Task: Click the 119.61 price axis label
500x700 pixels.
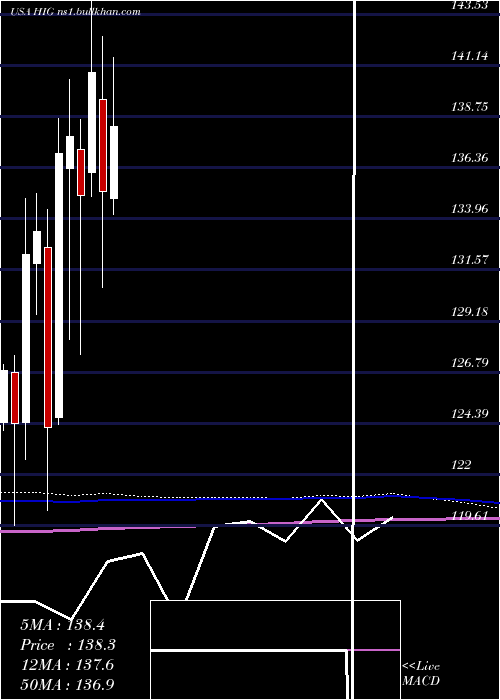Action: tap(470, 516)
